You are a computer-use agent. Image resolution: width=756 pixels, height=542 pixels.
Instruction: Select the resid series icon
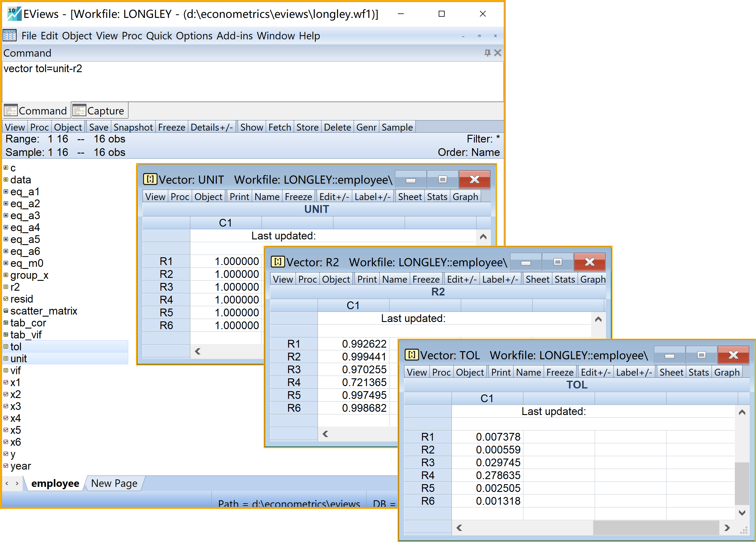[6, 299]
